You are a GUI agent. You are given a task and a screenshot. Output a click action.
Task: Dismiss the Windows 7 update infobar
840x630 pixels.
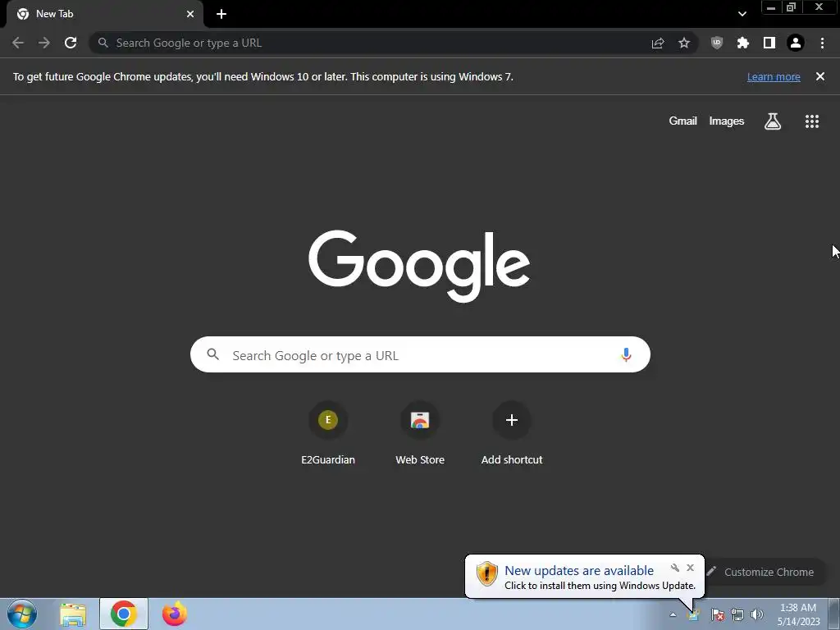pos(819,76)
